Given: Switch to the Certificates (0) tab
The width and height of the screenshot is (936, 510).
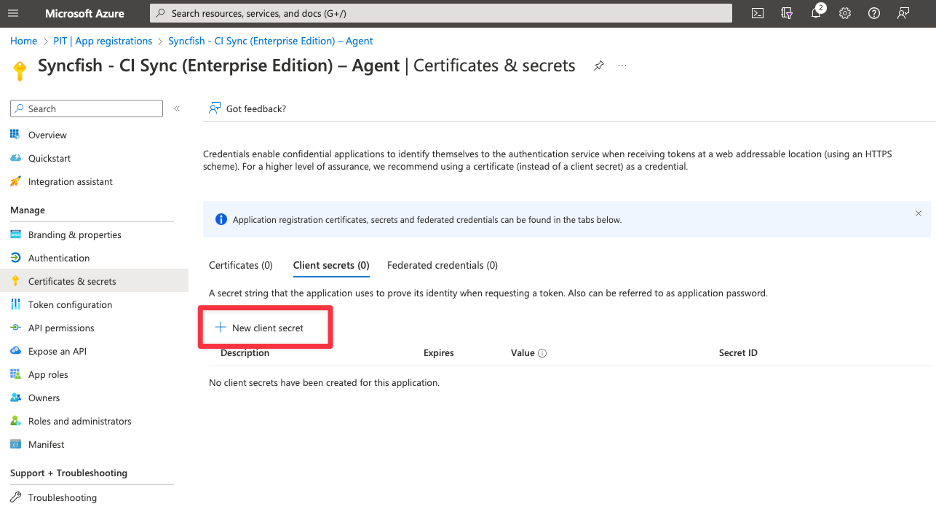Looking at the screenshot, I should (x=241, y=265).
